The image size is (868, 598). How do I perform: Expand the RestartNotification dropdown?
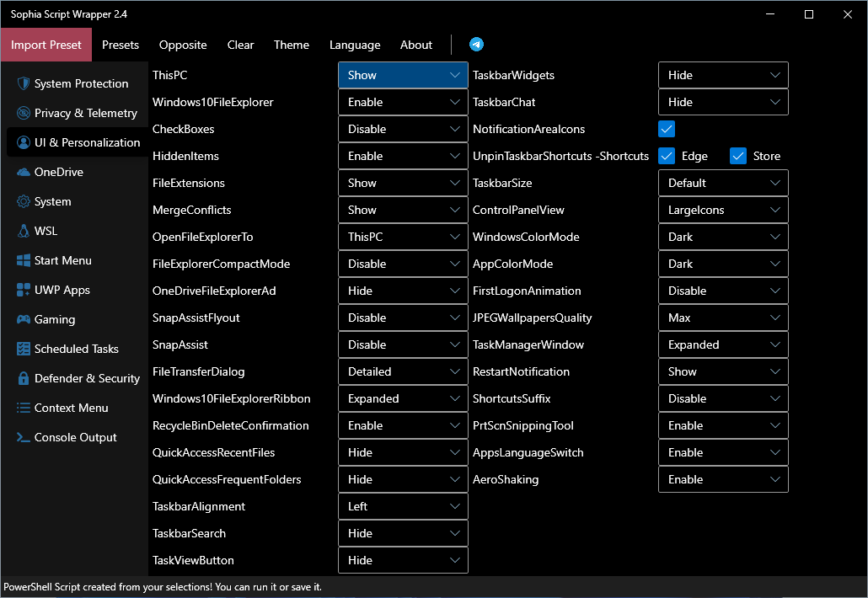coord(723,371)
